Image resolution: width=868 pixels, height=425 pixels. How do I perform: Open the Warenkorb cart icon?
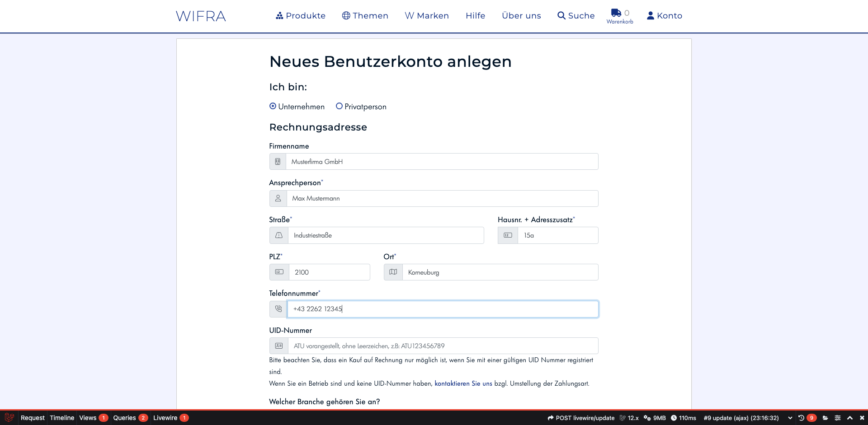(x=616, y=13)
